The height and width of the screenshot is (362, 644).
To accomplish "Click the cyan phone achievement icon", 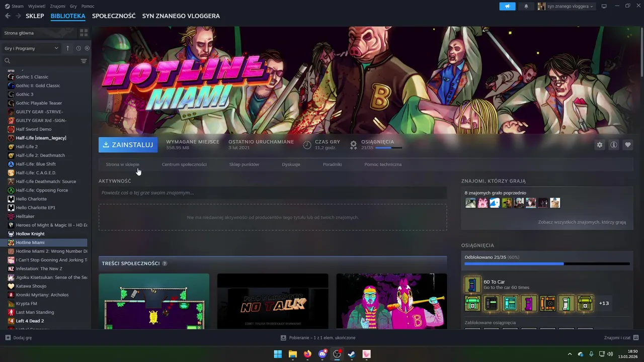I will click(510, 303).
